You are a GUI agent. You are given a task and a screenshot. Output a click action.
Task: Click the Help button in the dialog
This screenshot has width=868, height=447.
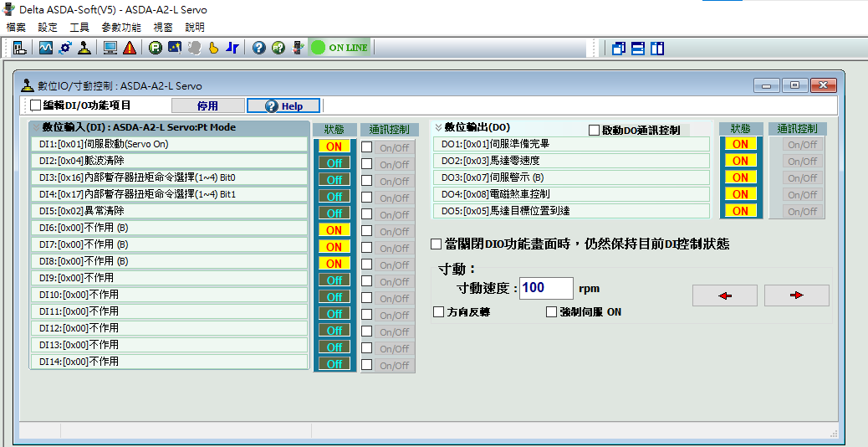click(x=283, y=106)
